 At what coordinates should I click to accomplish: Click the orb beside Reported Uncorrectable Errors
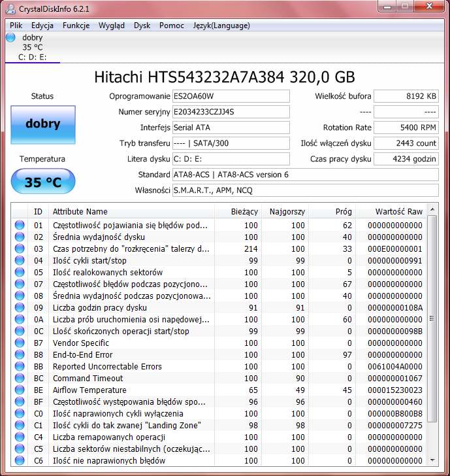tap(20, 366)
